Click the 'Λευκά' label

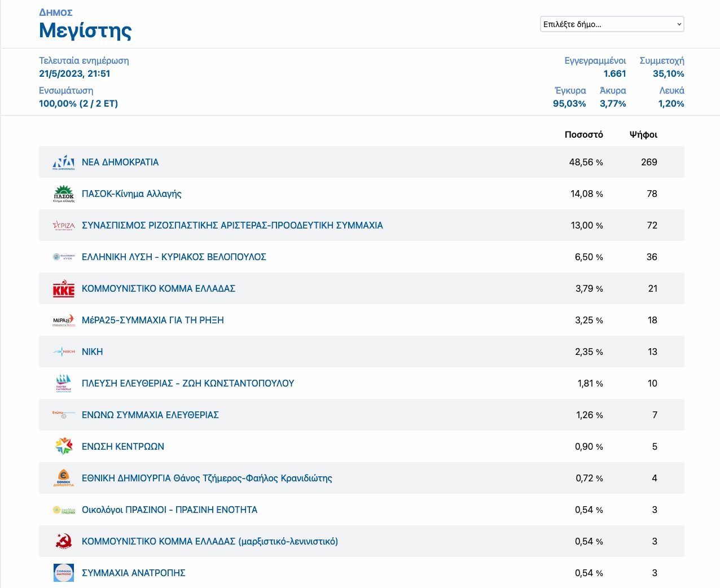click(x=672, y=90)
